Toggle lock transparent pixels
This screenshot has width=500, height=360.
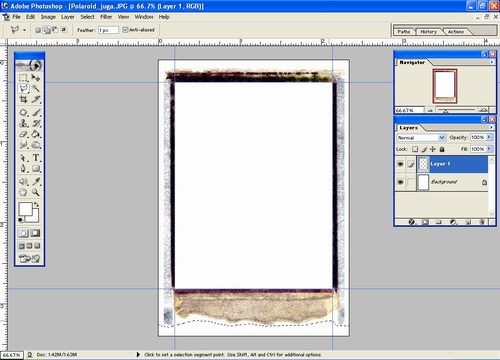[415, 149]
